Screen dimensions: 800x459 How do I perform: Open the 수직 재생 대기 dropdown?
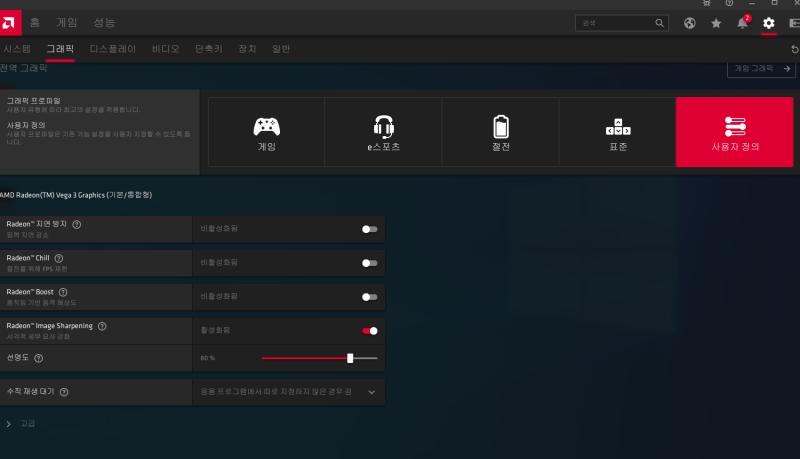coord(289,392)
